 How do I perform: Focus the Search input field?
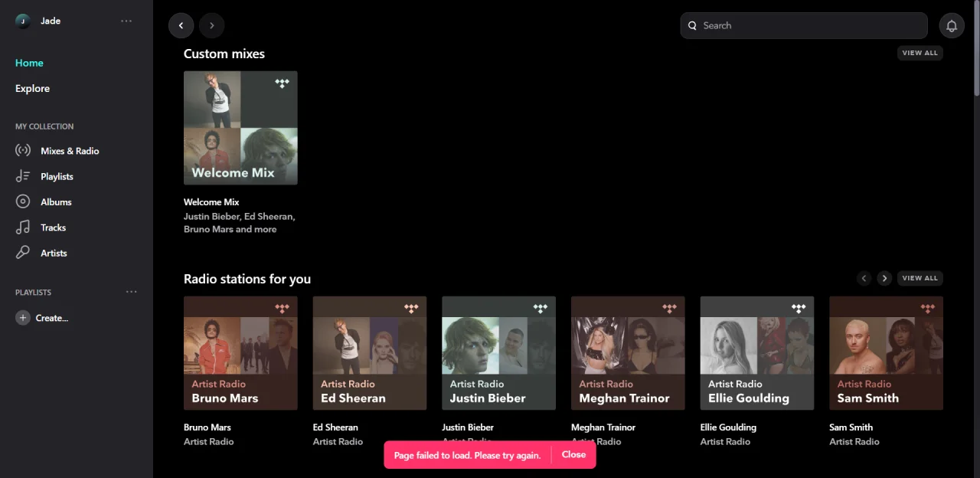pos(804,25)
